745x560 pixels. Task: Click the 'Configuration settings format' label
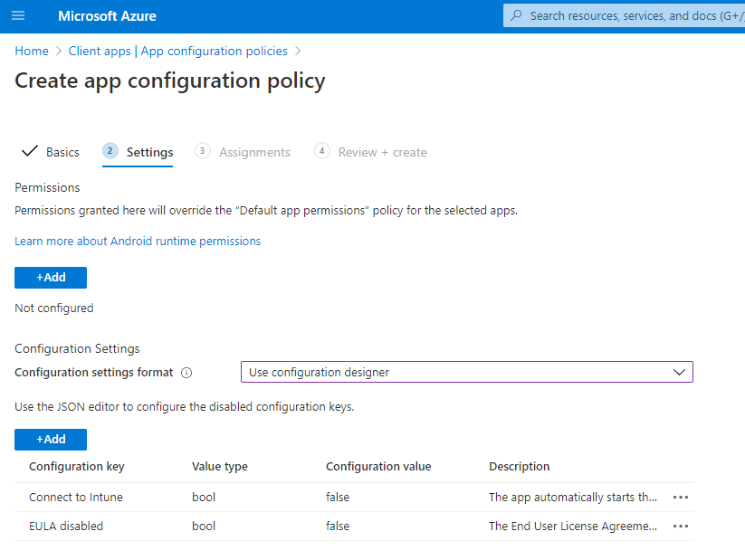point(93,373)
